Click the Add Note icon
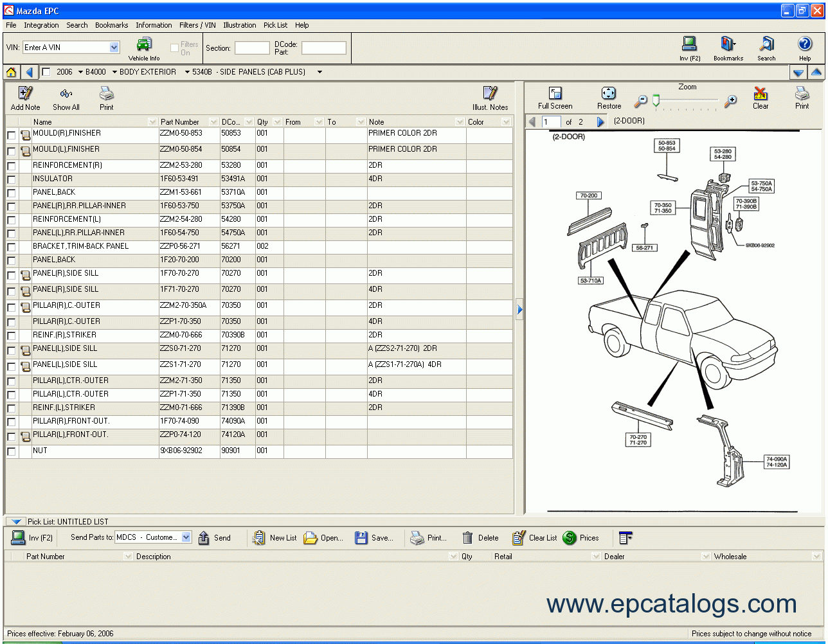 click(26, 93)
